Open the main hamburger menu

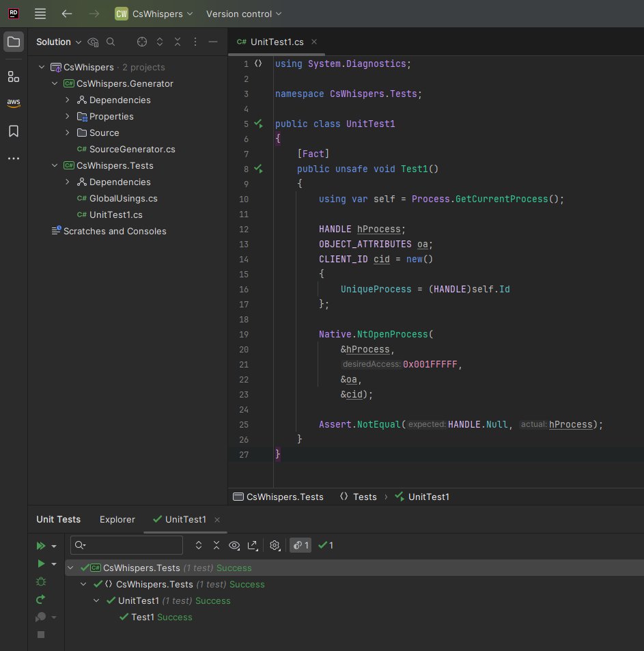click(x=40, y=14)
